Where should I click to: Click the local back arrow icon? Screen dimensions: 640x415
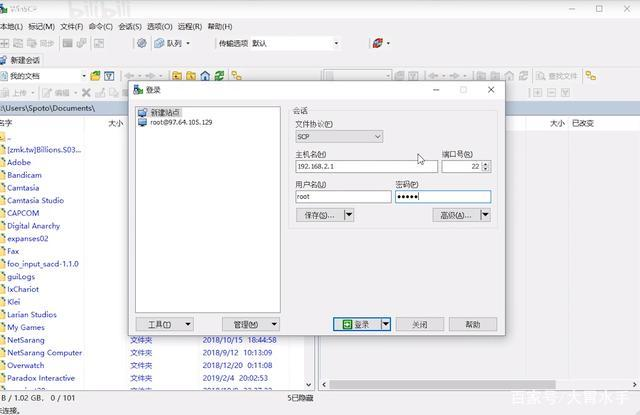click(129, 76)
